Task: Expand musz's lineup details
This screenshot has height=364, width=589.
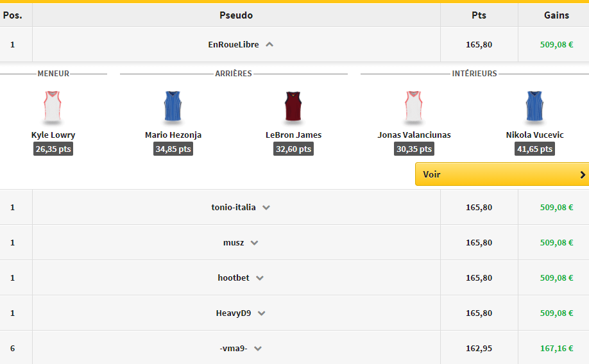Action: pyautogui.click(x=254, y=243)
